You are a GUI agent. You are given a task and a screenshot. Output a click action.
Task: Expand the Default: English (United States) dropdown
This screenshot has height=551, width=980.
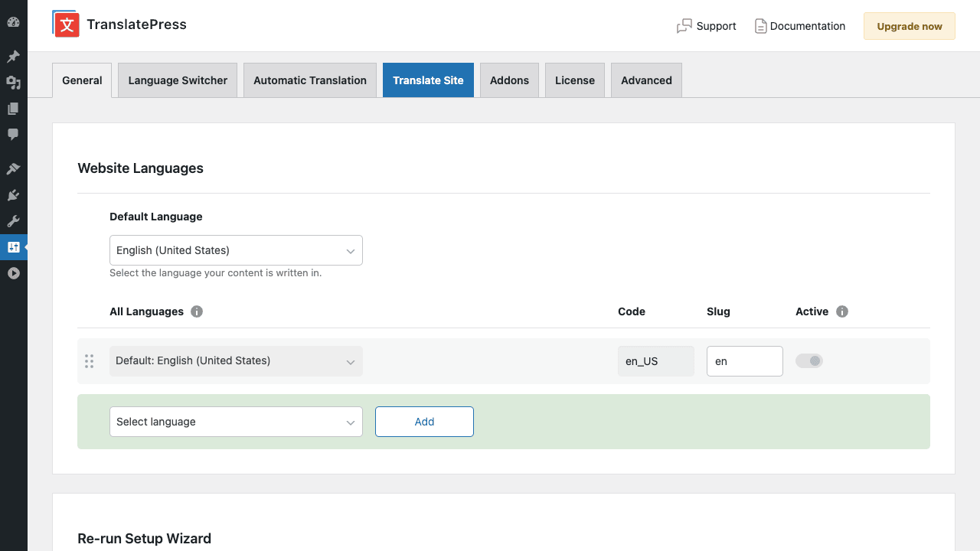click(x=236, y=361)
